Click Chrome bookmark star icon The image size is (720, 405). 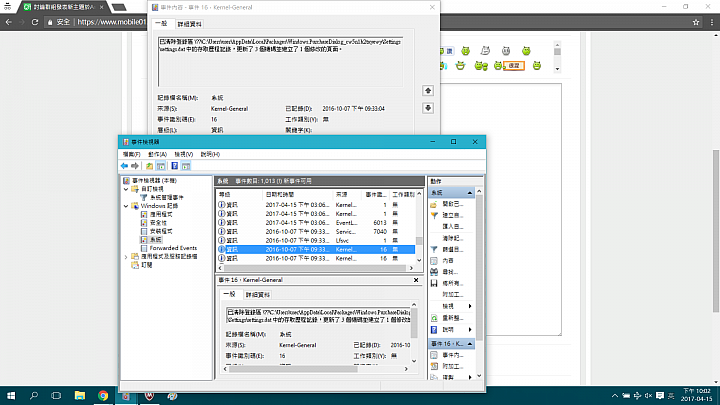(696, 22)
